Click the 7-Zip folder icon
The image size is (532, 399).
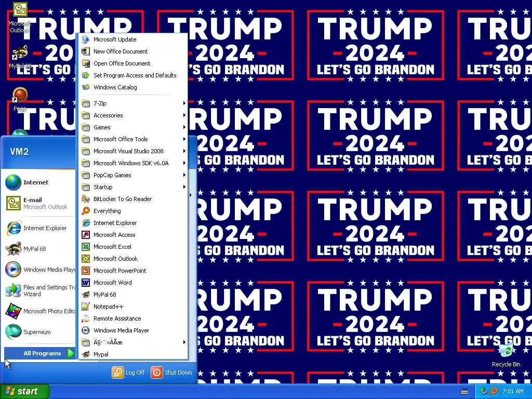point(86,103)
